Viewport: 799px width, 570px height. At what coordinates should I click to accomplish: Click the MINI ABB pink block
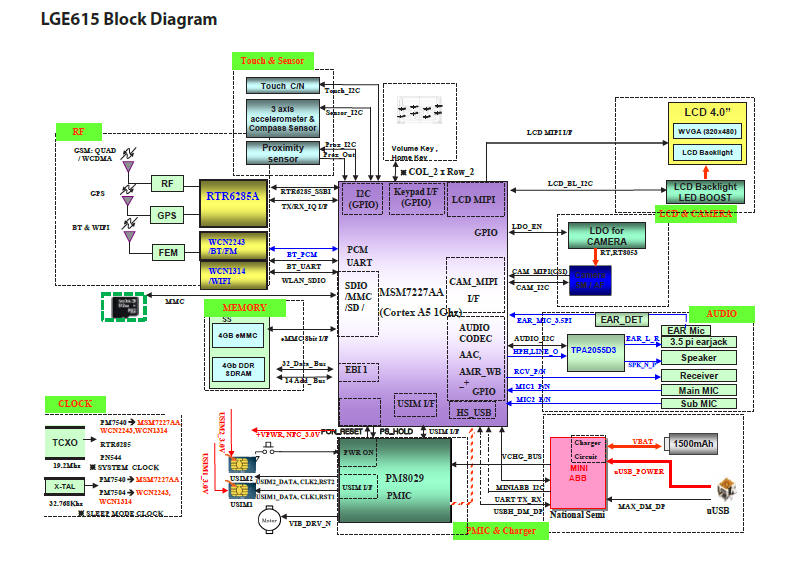tap(578, 473)
